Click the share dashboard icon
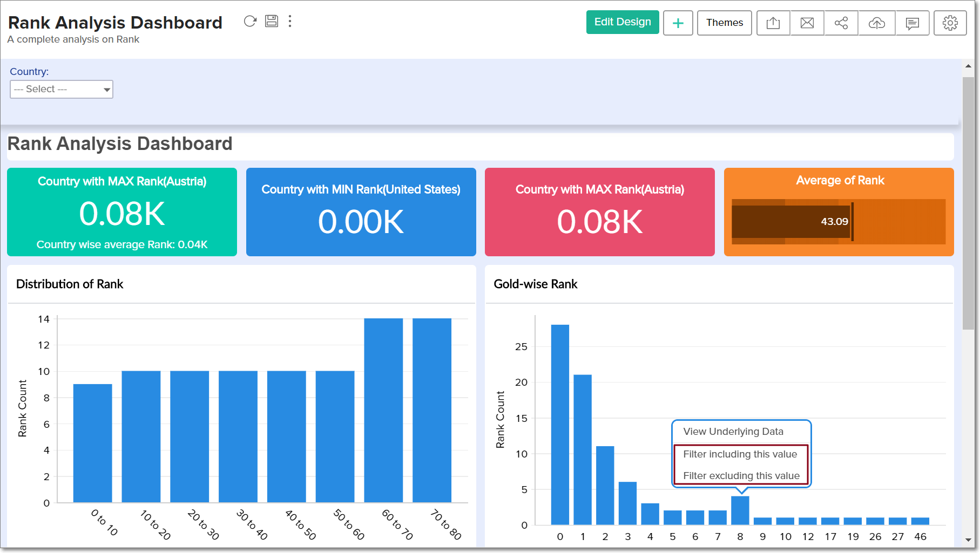The width and height of the screenshot is (980, 553). [x=841, y=23]
